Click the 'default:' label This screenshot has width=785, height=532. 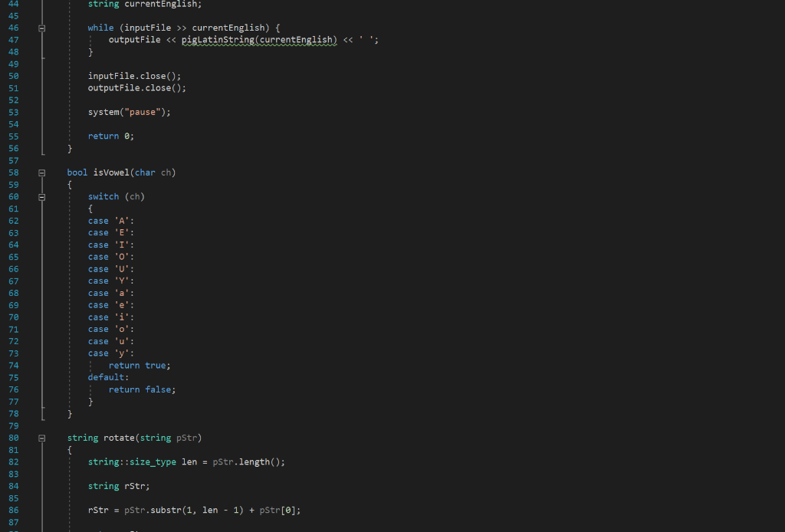tap(108, 377)
